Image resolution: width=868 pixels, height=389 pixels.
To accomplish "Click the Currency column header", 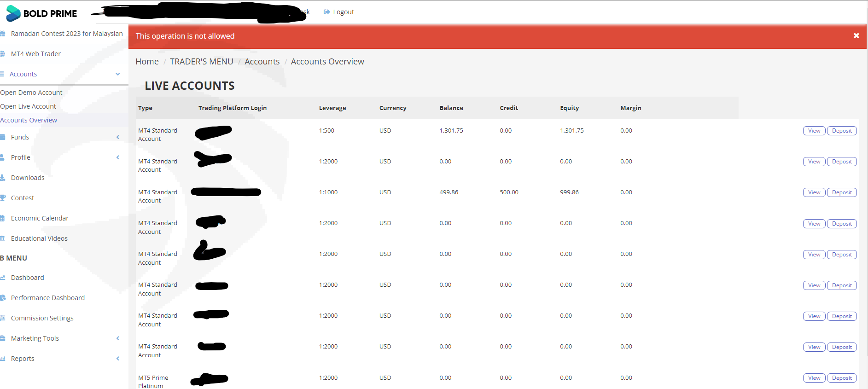I will point(393,108).
